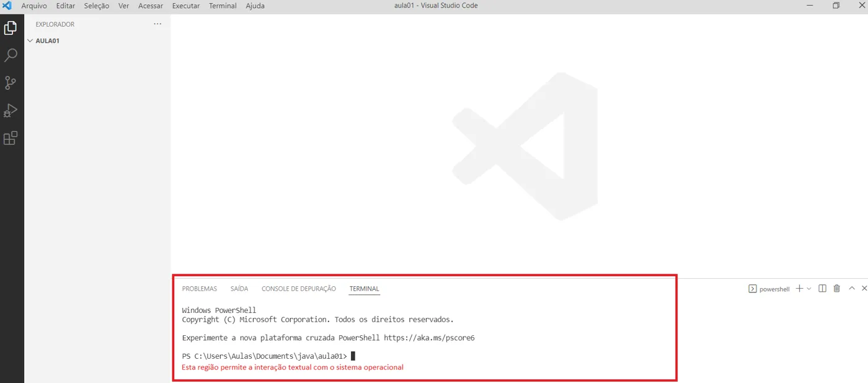868x383 pixels.
Task: Open the Explorer more actions ellipsis
Action: point(157,24)
